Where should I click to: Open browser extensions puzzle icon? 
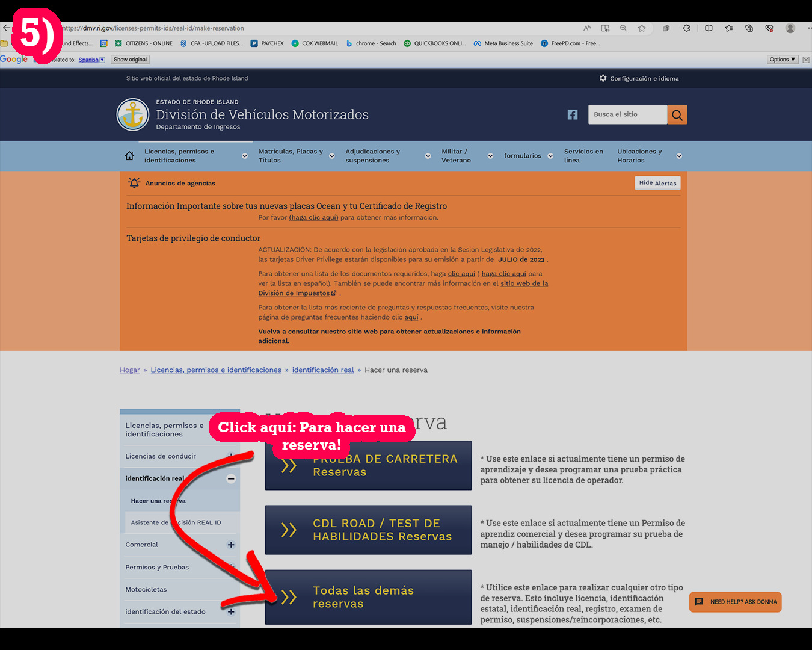(x=686, y=28)
